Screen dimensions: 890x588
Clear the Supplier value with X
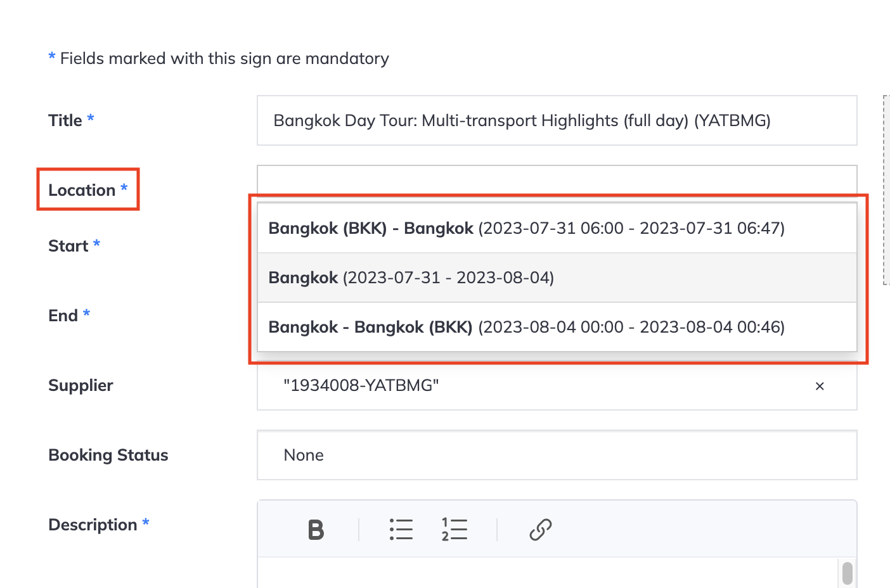(820, 386)
